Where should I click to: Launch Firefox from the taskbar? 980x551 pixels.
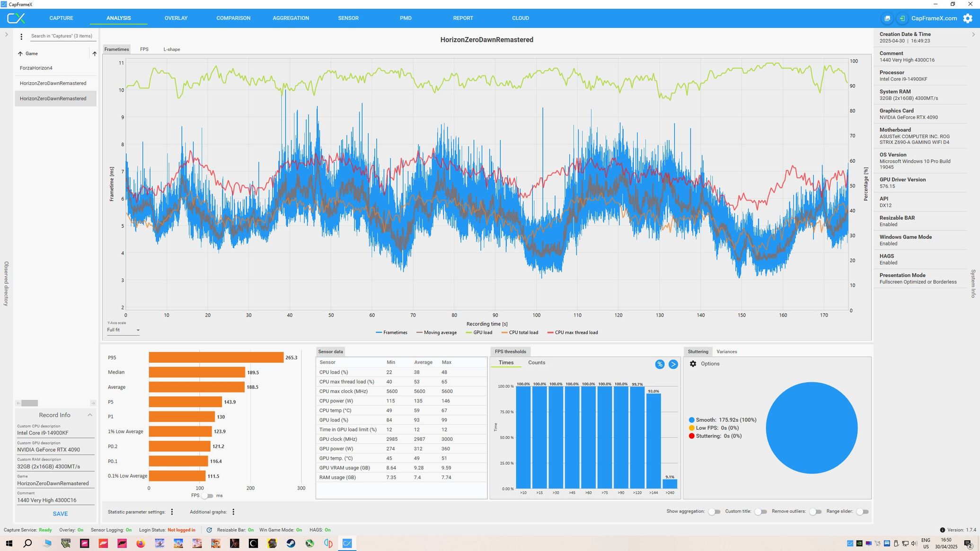coord(141,543)
